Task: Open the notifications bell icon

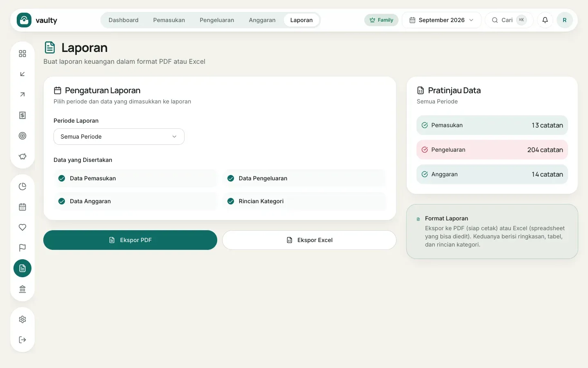Action: 545,20
